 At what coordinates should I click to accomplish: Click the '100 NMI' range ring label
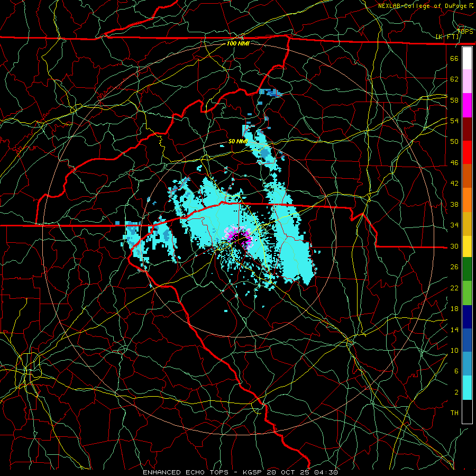pos(238,43)
